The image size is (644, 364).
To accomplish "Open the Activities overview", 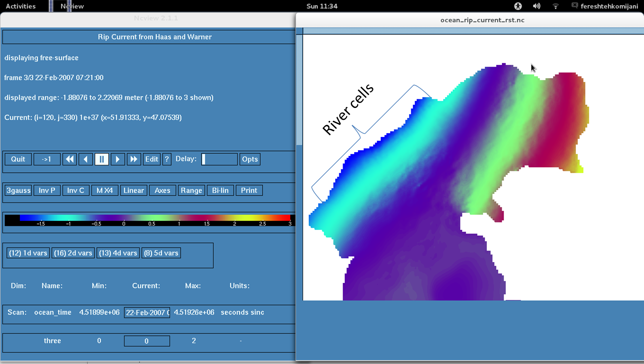I will tap(21, 6).
